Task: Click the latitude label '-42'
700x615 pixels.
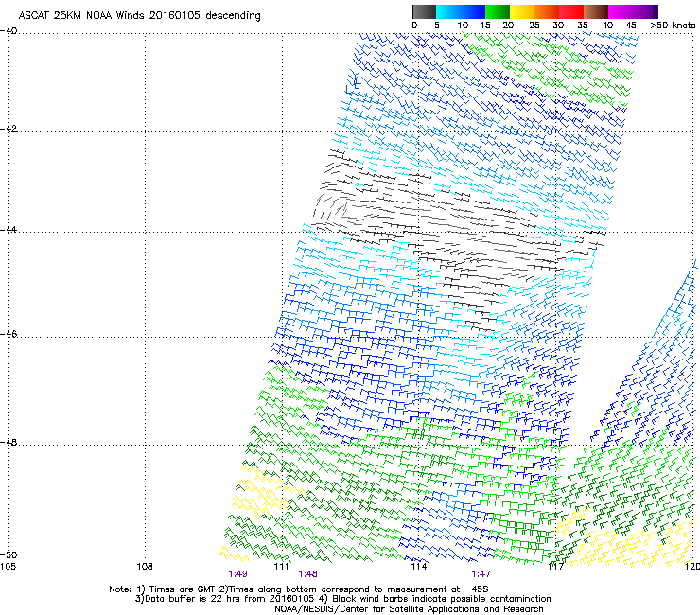Action: (x=9, y=129)
